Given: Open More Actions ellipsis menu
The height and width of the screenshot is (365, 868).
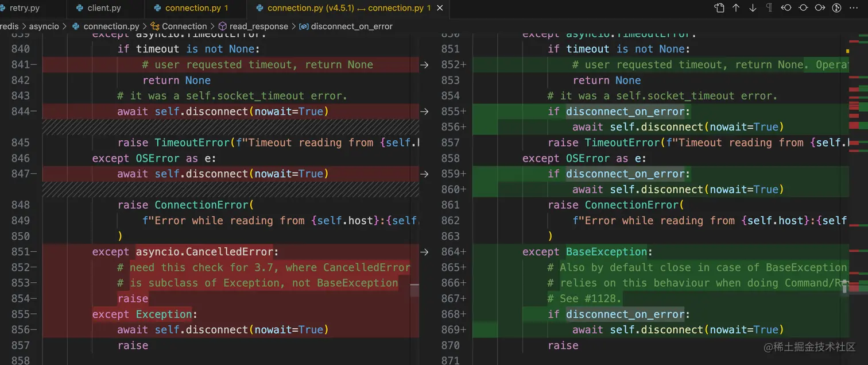Looking at the screenshot, I should (854, 8).
